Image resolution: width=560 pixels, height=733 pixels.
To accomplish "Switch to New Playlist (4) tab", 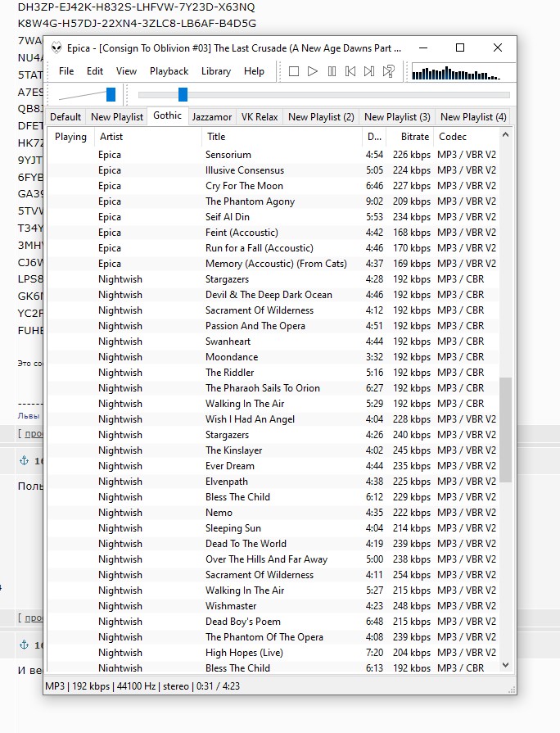I will [473, 117].
